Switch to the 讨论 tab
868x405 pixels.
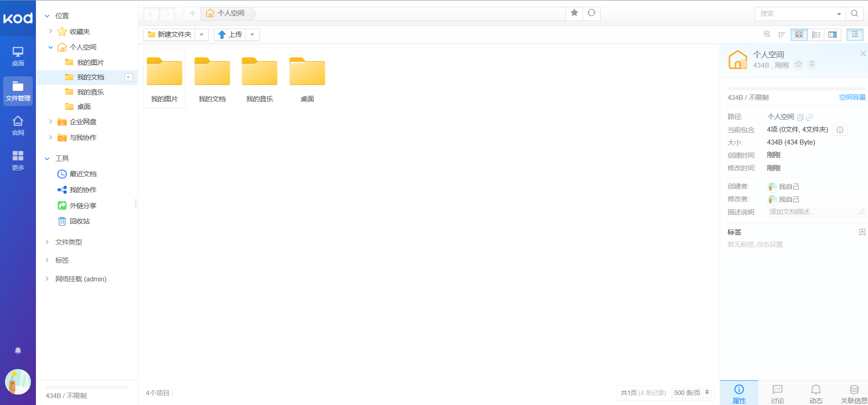point(777,393)
